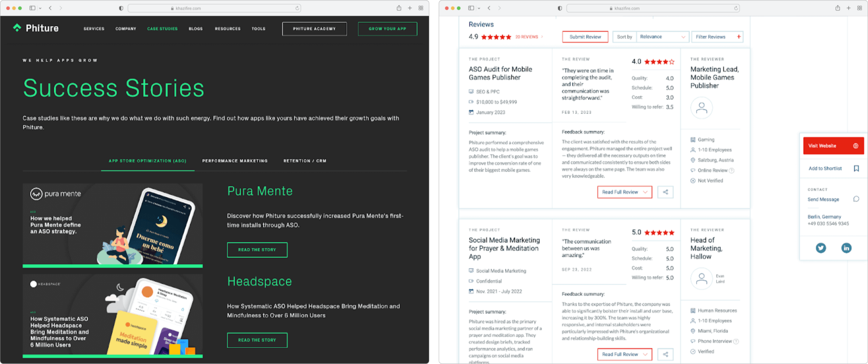This screenshot has height=364, width=868.
Task: Open Pura Mente case study thumbnail
Action: point(113,225)
